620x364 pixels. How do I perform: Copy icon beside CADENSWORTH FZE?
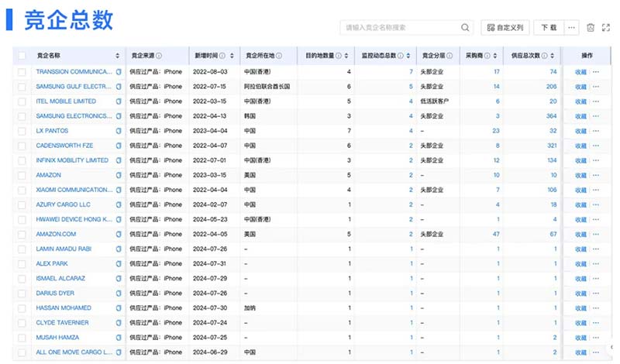click(x=119, y=146)
